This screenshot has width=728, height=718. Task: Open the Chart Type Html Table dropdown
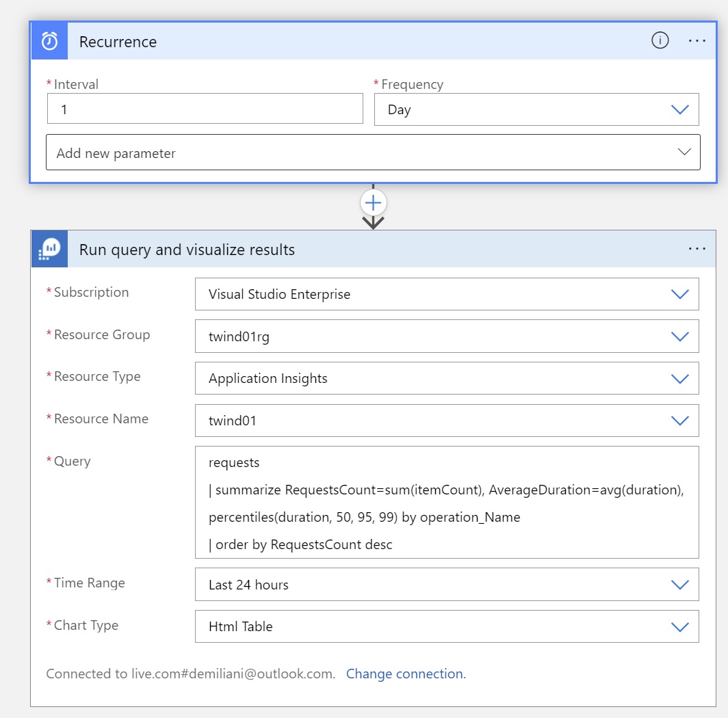click(446, 626)
